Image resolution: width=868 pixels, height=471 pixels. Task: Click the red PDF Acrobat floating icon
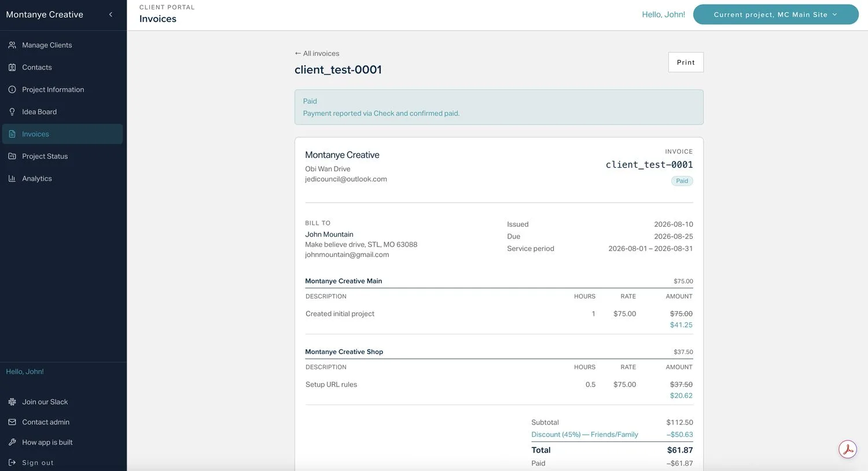(x=848, y=450)
